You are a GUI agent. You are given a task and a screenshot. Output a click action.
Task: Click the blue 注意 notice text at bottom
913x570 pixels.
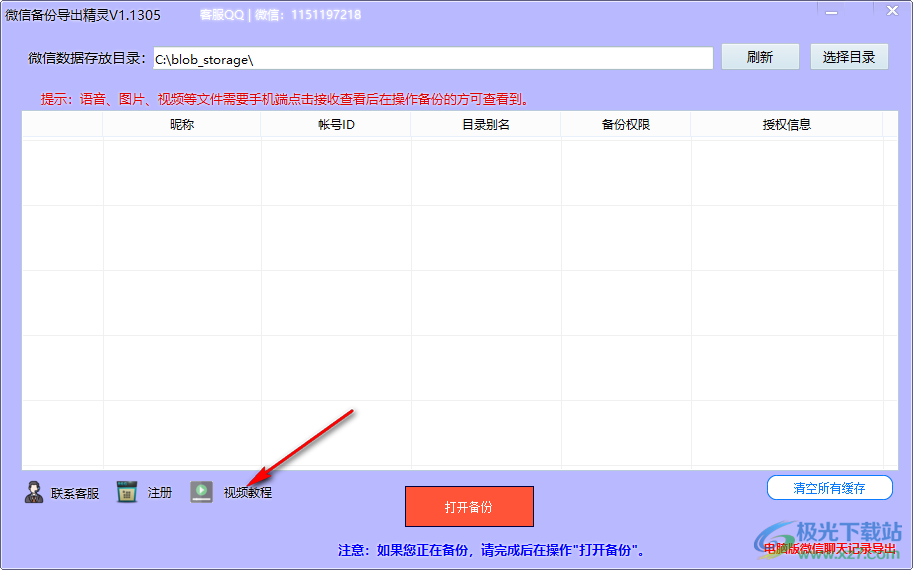tap(491, 550)
